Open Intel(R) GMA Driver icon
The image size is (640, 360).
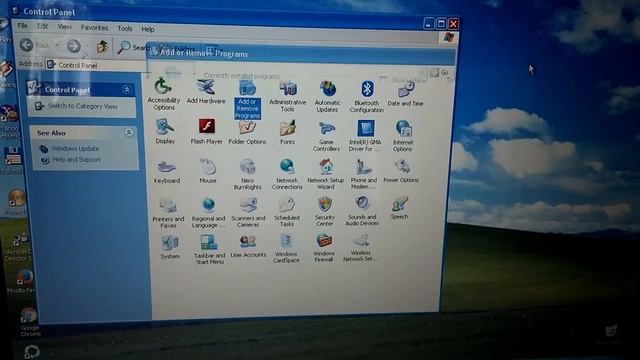point(365,136)
